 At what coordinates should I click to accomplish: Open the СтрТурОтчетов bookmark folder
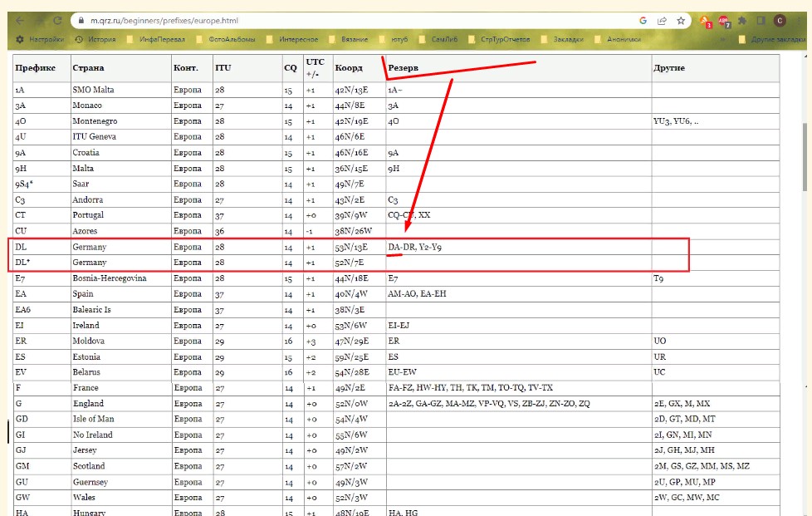pyautogui.click(x=499, y=39)
